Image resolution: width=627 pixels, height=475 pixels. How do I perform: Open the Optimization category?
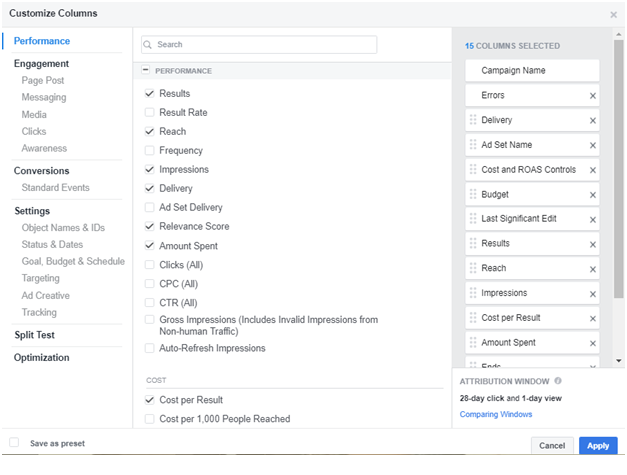[41, 357]
